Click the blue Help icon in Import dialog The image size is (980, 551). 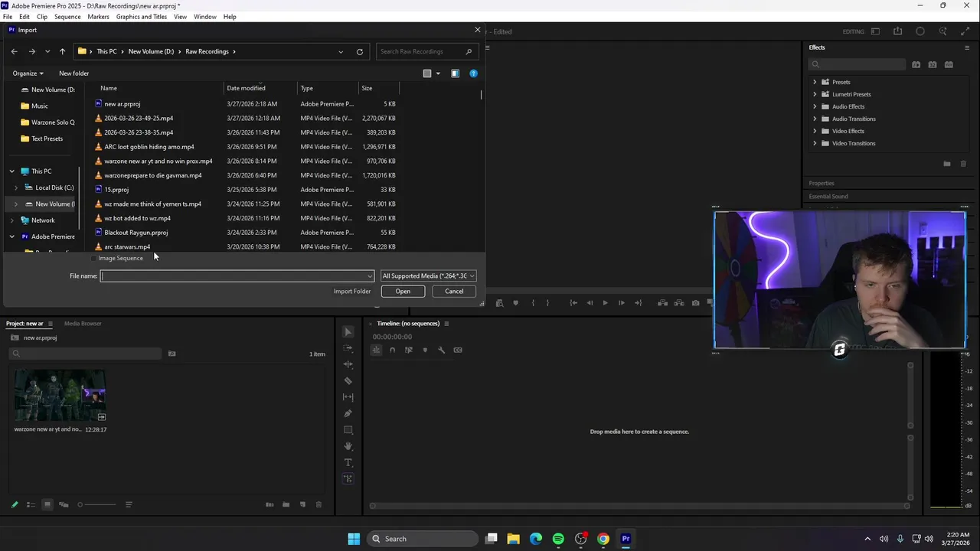pos(473,73)
